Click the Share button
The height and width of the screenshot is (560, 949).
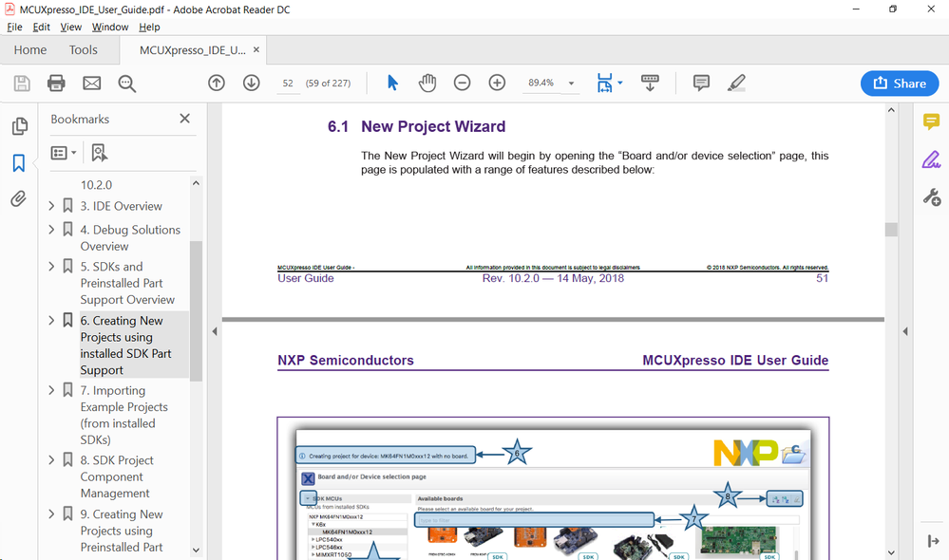[900, 84]
